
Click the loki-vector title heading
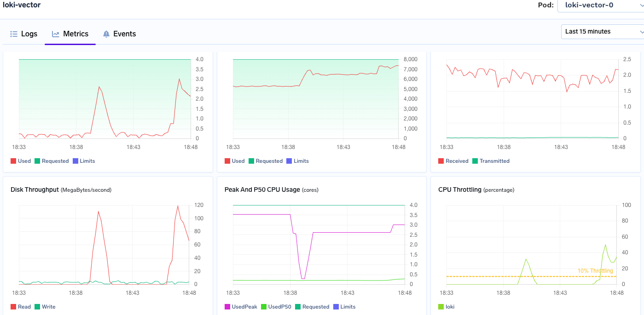(21, 5)
